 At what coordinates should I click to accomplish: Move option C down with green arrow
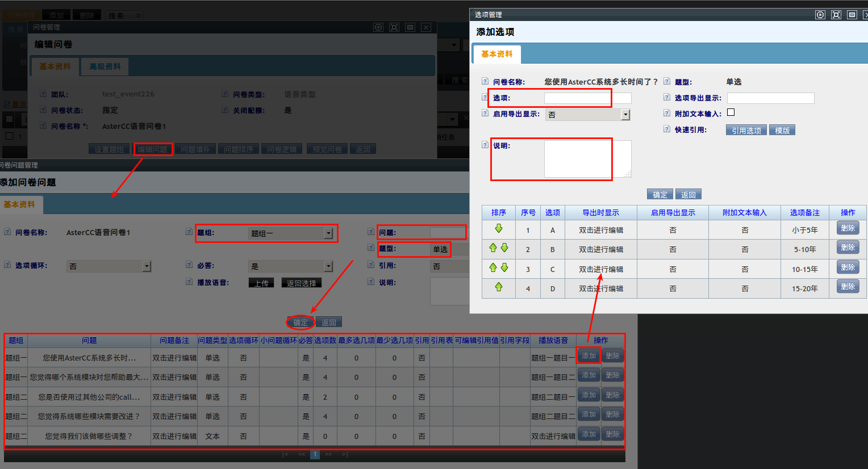pyautogui.click(x=504, y=267)
